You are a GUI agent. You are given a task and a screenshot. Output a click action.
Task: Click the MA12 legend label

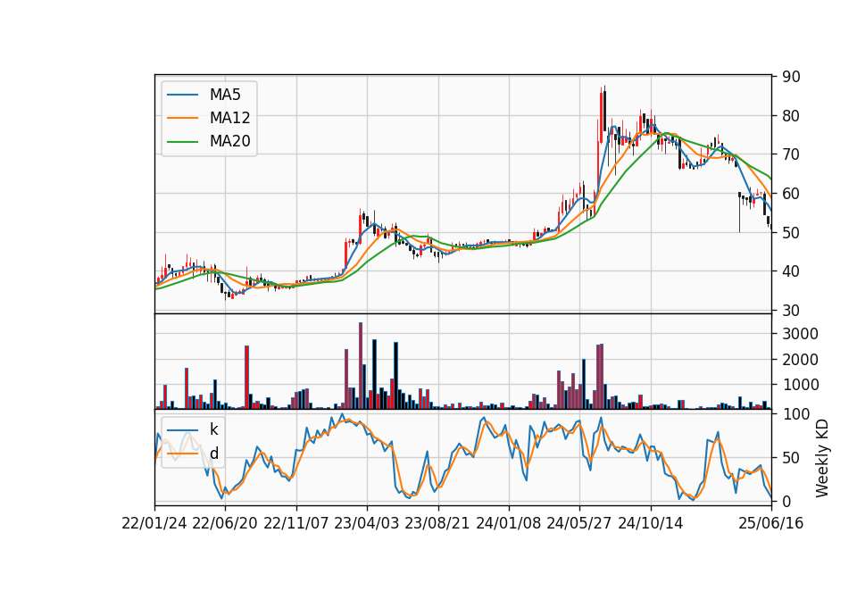tap(229, 118)
